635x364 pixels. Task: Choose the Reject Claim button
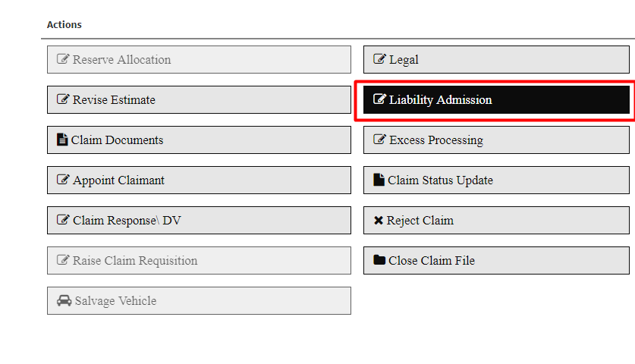tap(495, 221)
